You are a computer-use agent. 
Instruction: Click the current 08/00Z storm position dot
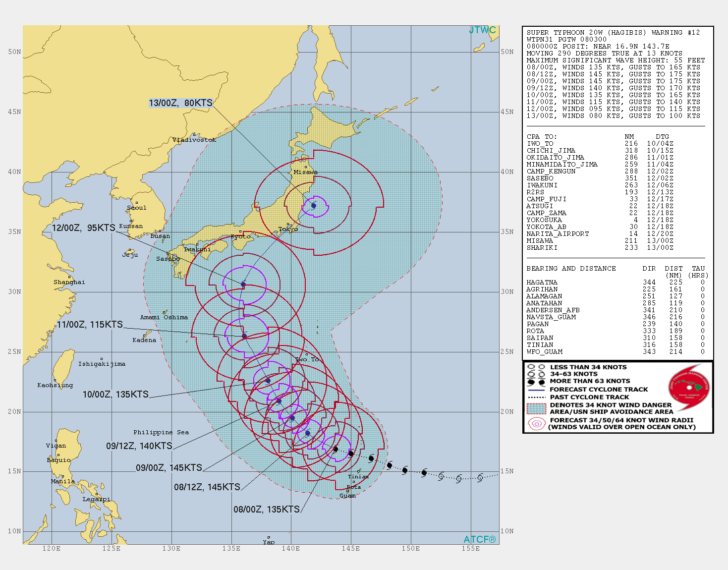tap(336, 450)
